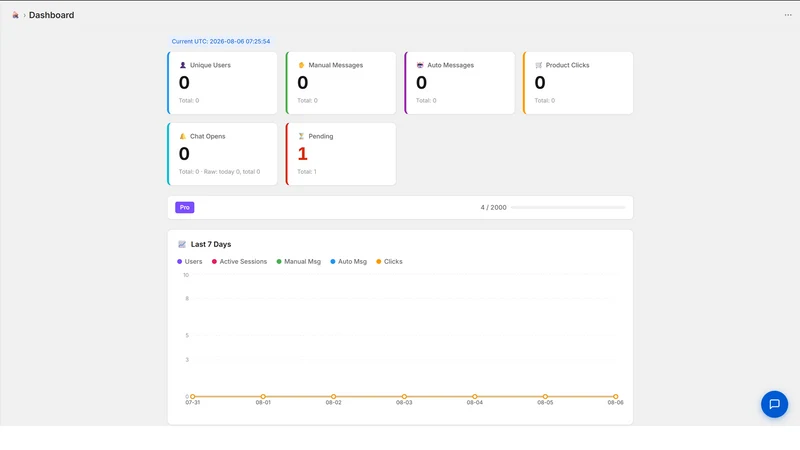This screenshot has width=800, height=450.
Task: Toggle Auto Msg series in legend
Action: pos(348,262)
